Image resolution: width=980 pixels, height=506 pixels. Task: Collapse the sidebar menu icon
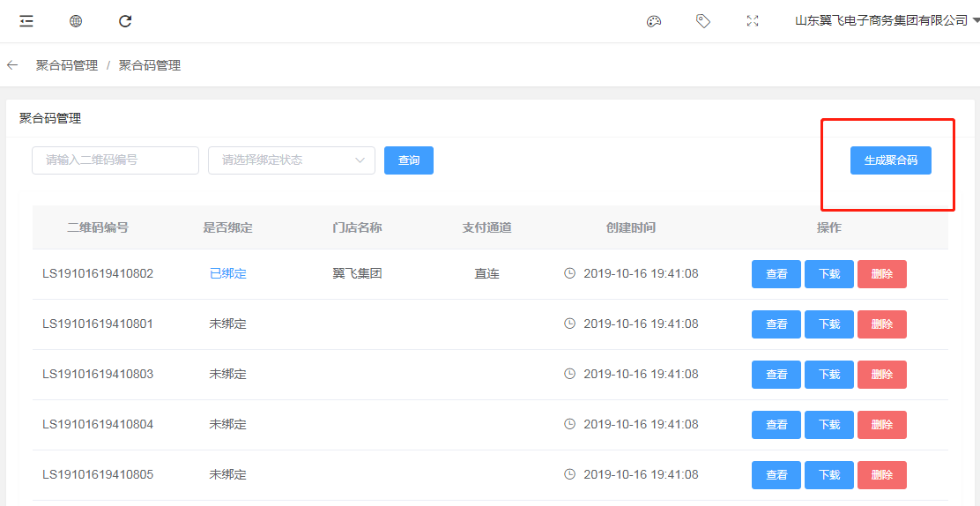[26, 21]
